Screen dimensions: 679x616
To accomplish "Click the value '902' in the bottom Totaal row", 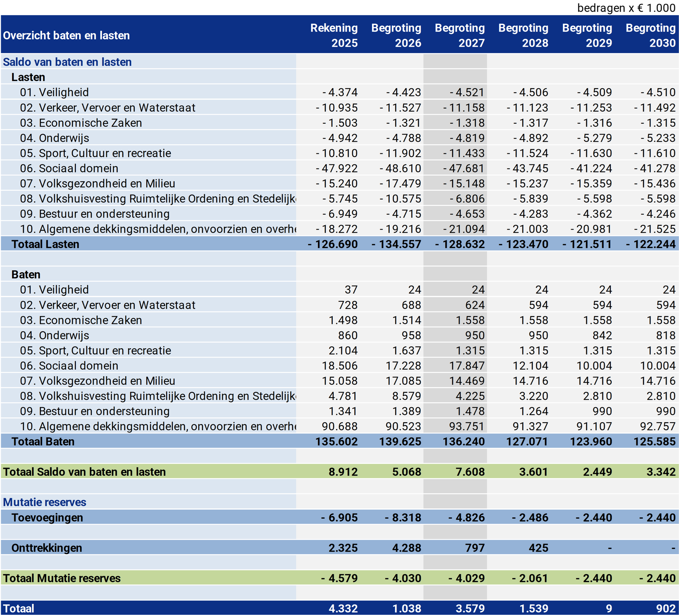I will coord(666,608).
